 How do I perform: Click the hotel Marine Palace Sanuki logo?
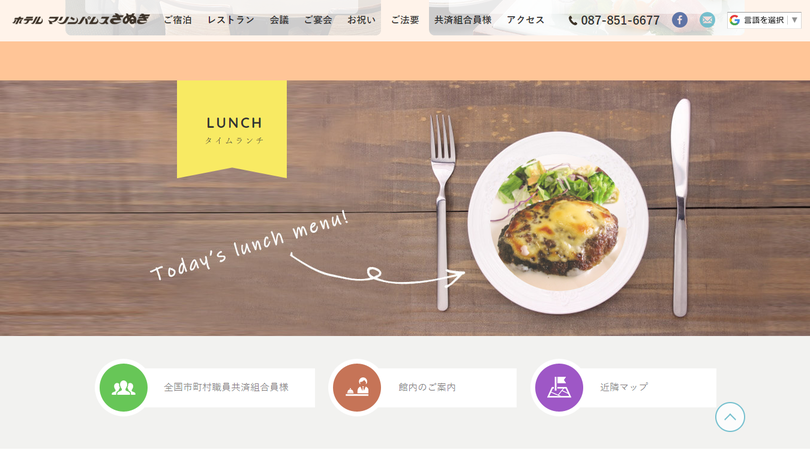(81, 20)
